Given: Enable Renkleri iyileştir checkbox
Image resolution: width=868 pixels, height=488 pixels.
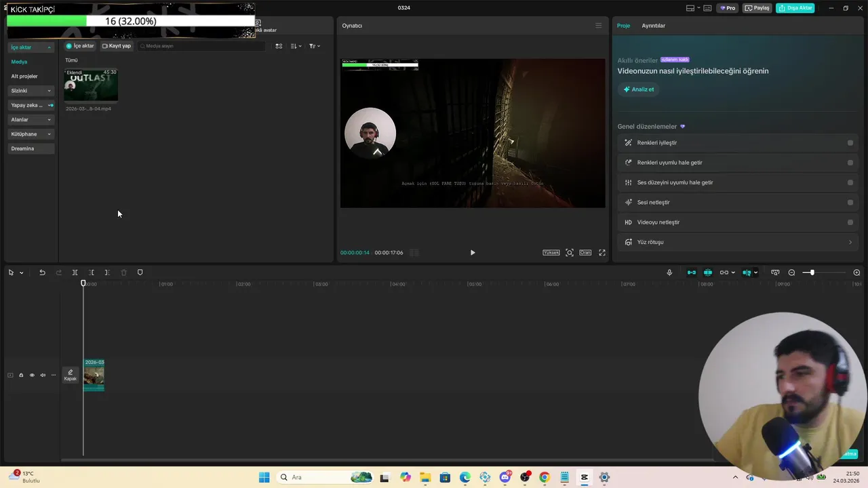Looking at the screenshot, I should (x=850, y=143).
